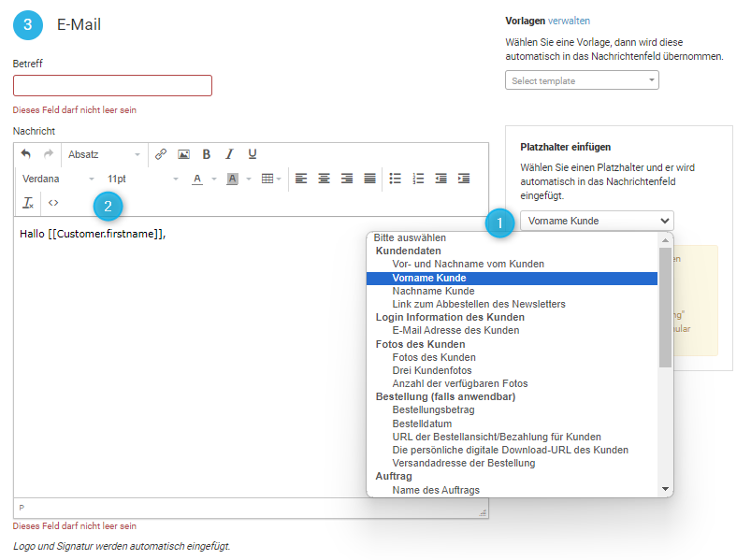Clear formatting with the Tx icon
This screenshot has height=560, width=751.
[x=28, y=203]
